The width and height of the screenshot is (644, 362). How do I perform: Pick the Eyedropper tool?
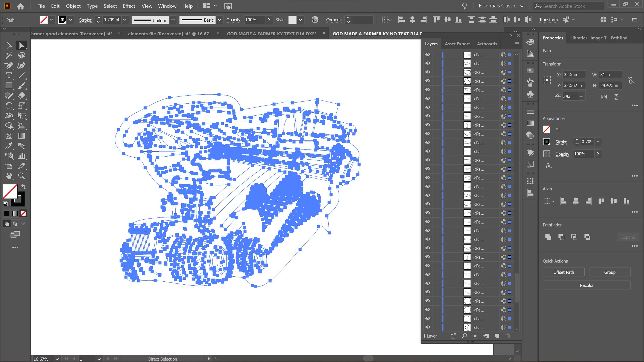[9, 146]
